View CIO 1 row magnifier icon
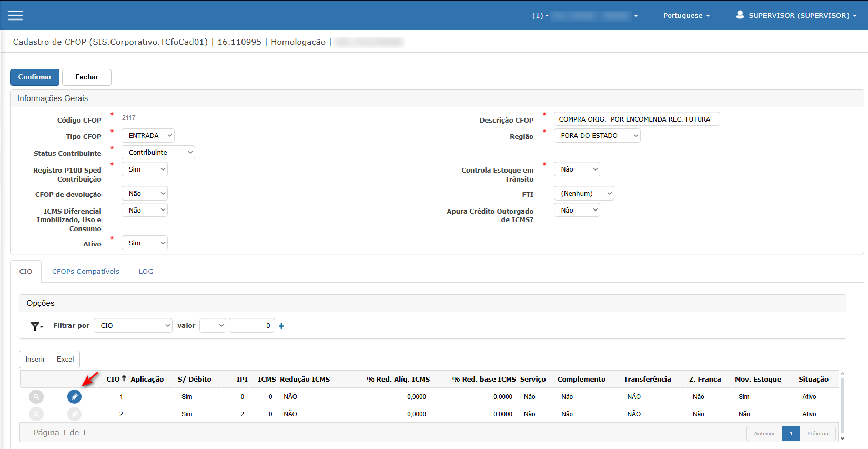This screenshot has height=449, width=868. pyautogui.click(x=36, y=396)
